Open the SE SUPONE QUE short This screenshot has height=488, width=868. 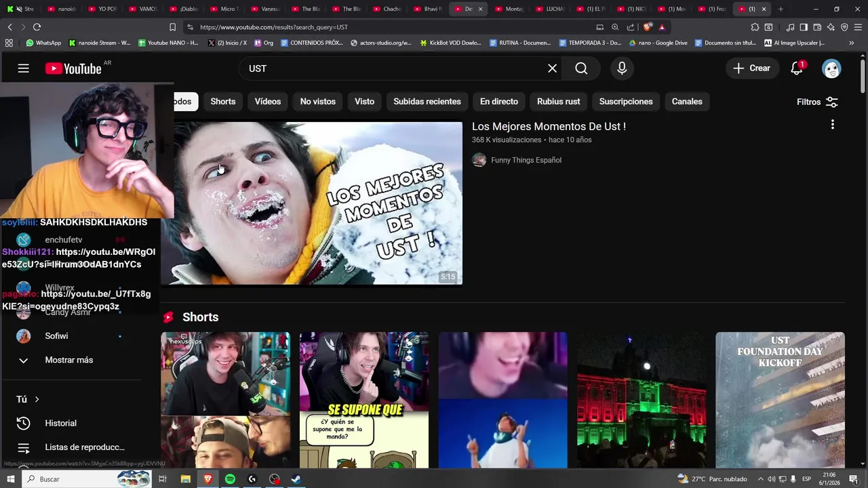coord(364,400)
